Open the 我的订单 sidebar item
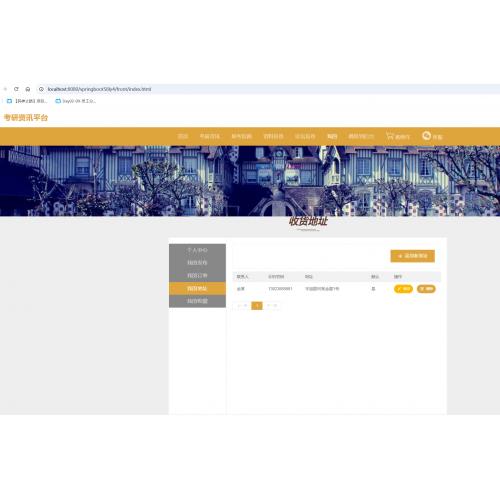 (197, 276)
